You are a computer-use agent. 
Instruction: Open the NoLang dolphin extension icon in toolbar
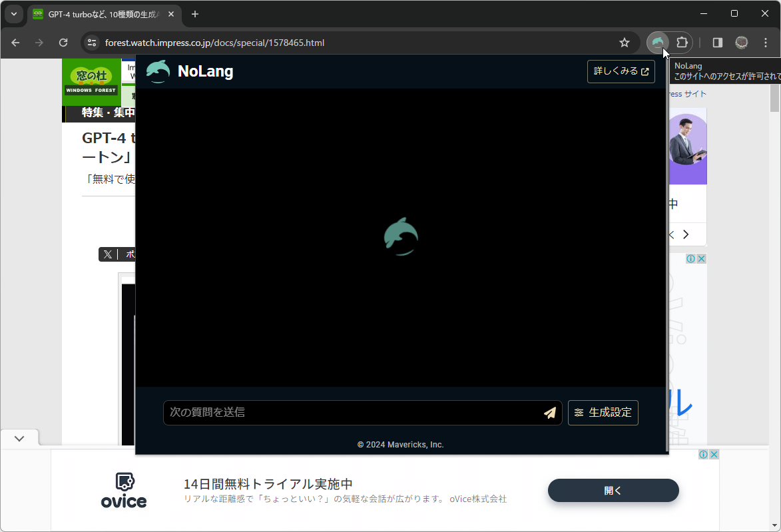[656, 42]
